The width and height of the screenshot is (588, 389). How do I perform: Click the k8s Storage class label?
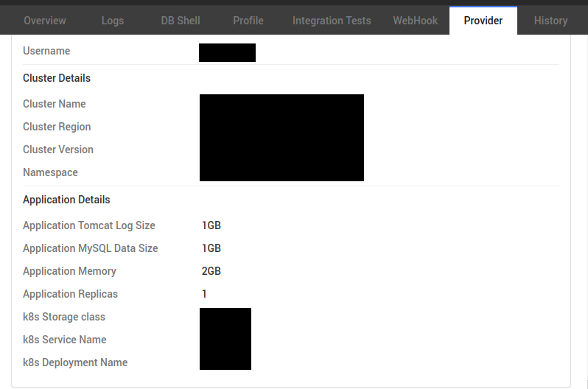pos(64,317)
